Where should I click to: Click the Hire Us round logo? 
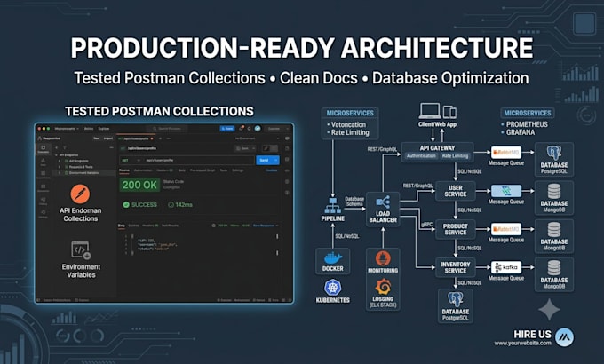[564, 337]
